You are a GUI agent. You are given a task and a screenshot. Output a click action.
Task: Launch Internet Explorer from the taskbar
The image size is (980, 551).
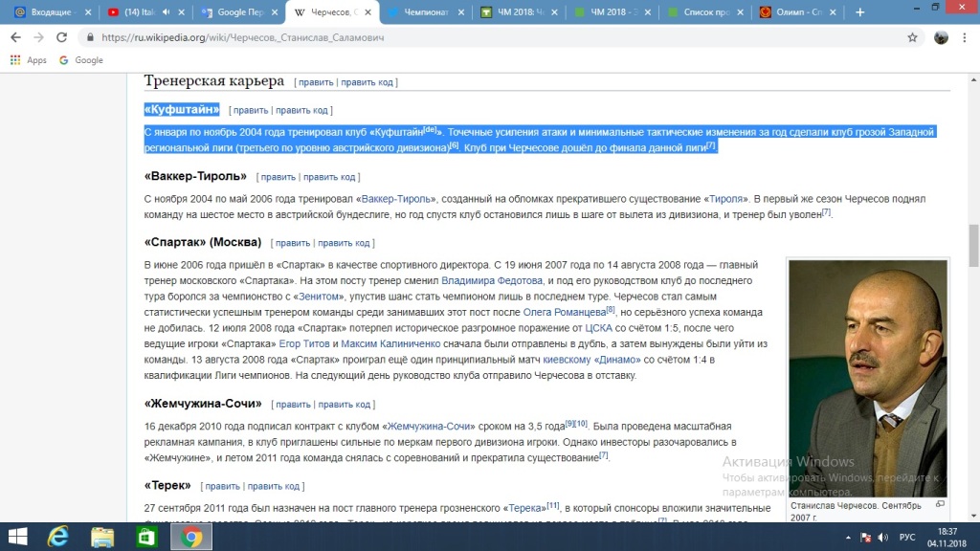tap(58, 537)
